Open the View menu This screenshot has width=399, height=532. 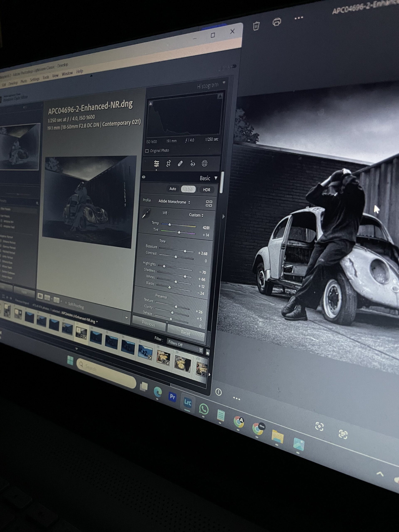coord(55,75)
